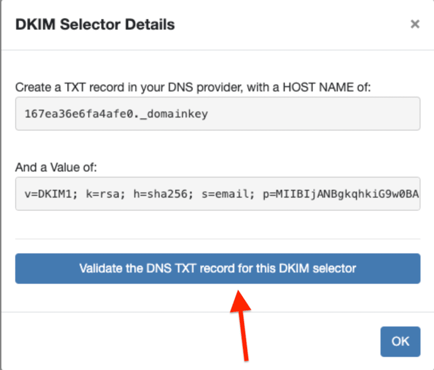
Task: Focus the Value field starting with v=DKIM1
Action: [x=218, y=194]
